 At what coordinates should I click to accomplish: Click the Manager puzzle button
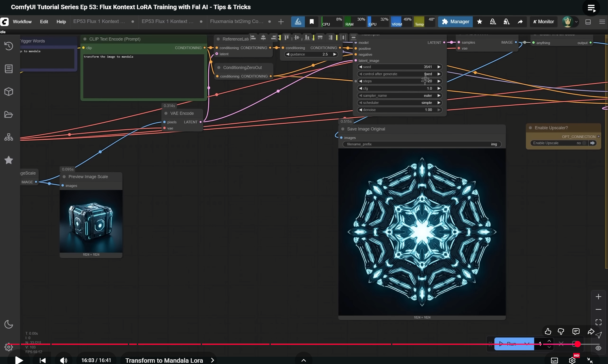point(455,22)
